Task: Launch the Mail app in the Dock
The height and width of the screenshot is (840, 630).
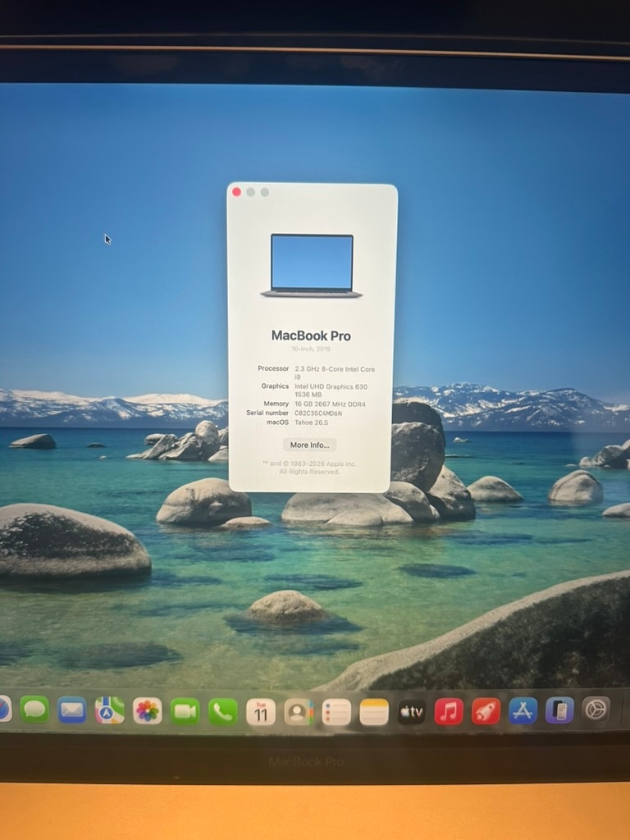Action: click(x=72, y=710)
